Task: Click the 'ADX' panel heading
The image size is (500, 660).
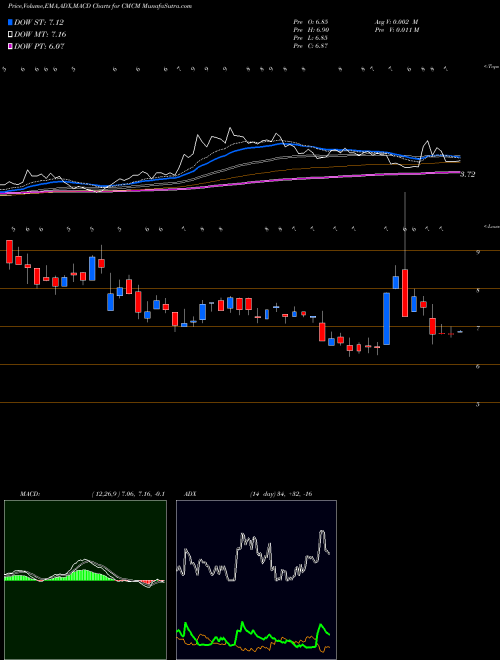Action: [x=190, y=494]
